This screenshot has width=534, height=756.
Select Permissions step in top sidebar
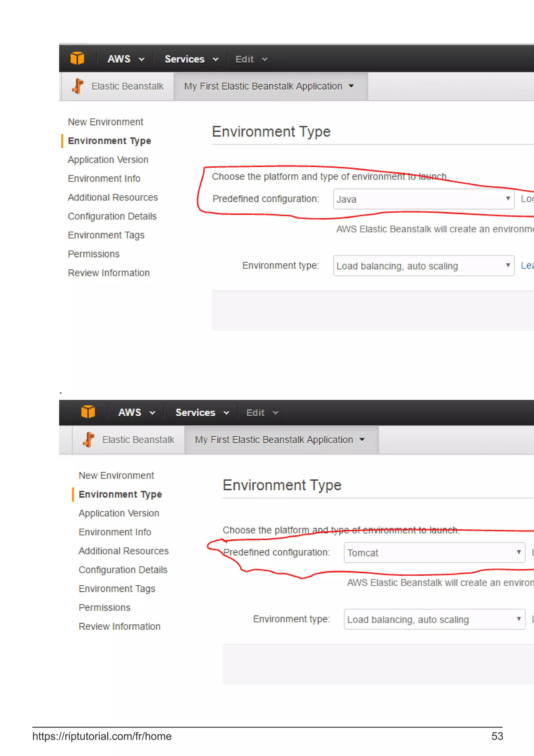pyautogui.click(x=94, y=254)
